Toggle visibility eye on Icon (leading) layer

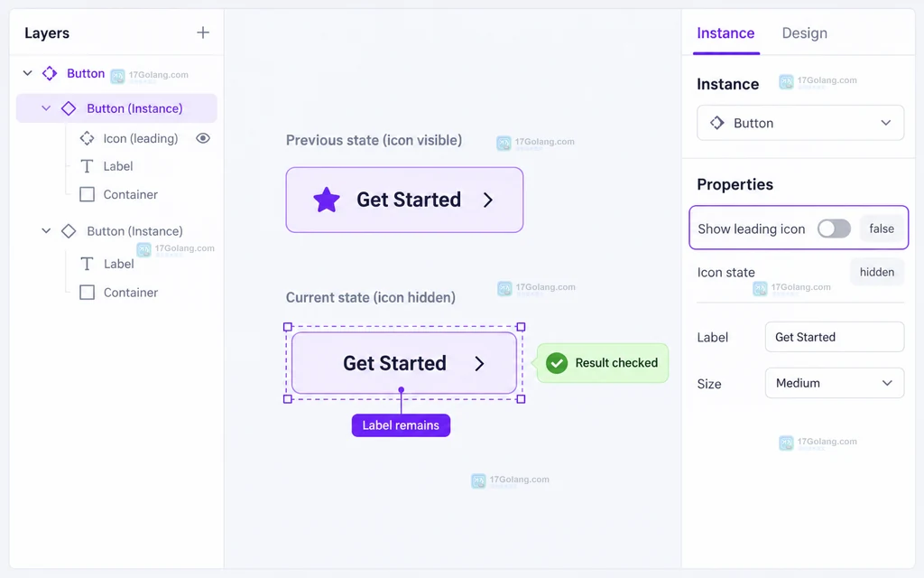pyautogui.click(x=203, y=138)
